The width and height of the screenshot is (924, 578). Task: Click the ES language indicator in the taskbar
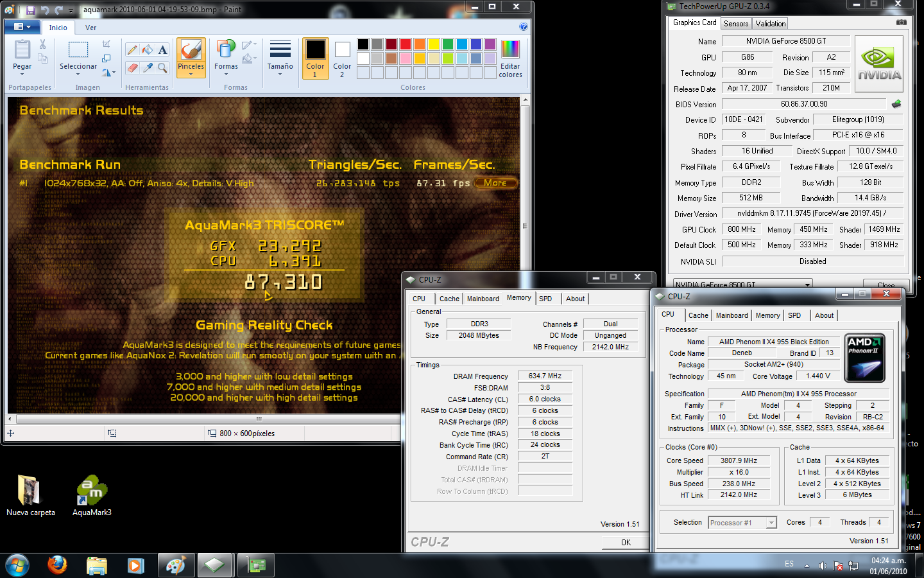pos(789,564)
